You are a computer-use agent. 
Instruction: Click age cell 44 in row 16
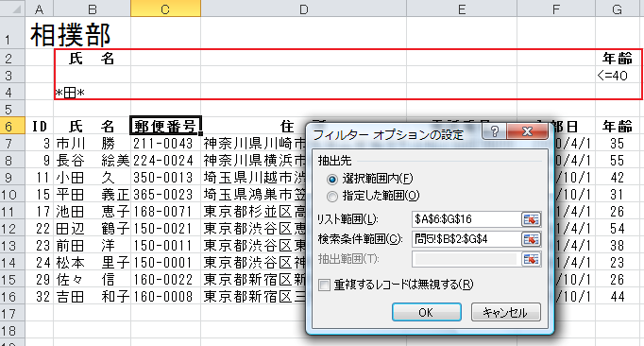coord(618,296)
